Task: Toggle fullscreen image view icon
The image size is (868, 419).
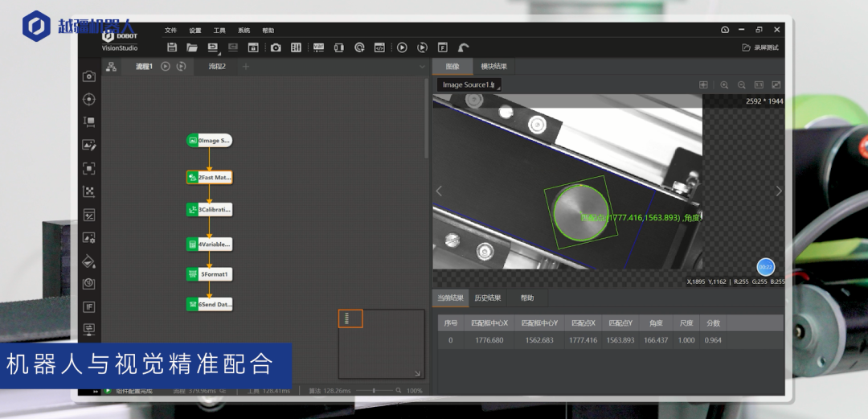Action: [776, 84]
